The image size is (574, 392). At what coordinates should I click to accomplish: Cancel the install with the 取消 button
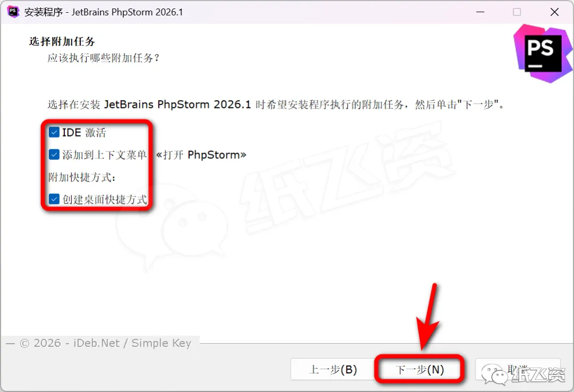518,369
